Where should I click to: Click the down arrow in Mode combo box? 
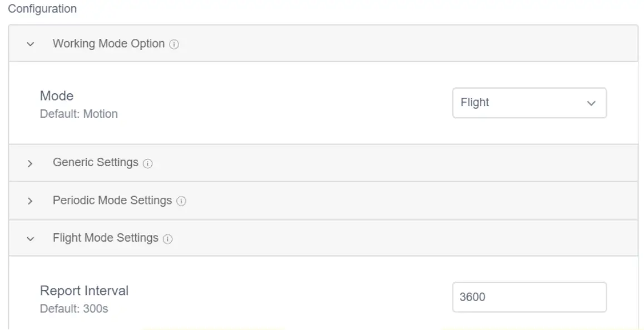pos(591,103)
